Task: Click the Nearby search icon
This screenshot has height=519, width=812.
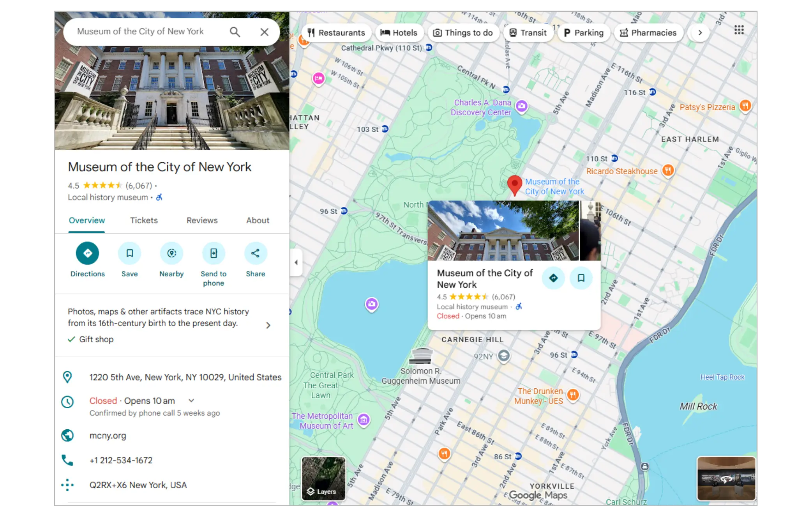Action: click(x=171, y=253)
